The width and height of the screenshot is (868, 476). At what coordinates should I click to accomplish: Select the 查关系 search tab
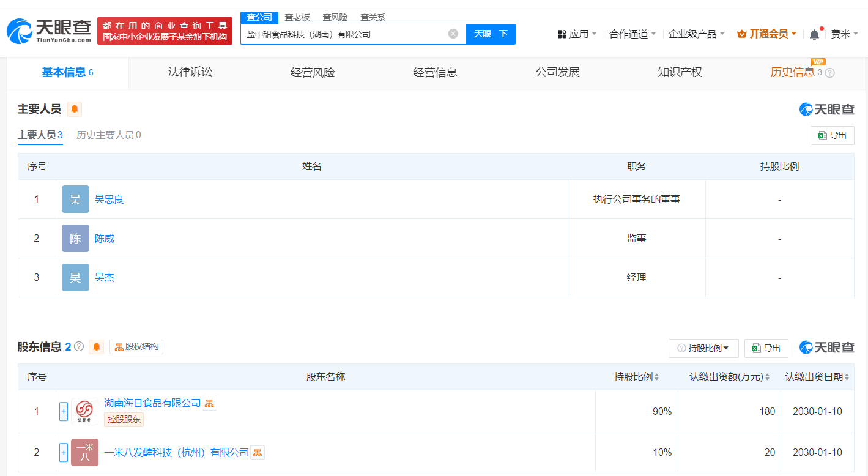(373, 17)
